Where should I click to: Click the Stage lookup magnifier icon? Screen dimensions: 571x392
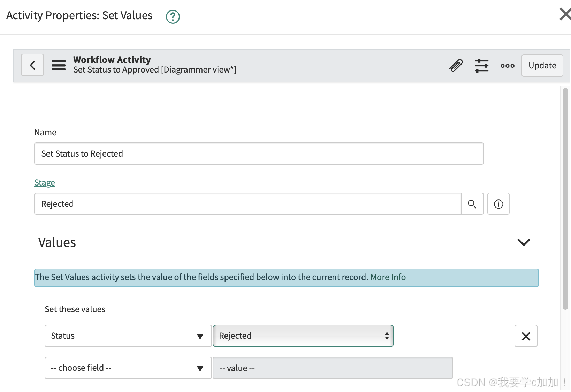pos(472,204)
